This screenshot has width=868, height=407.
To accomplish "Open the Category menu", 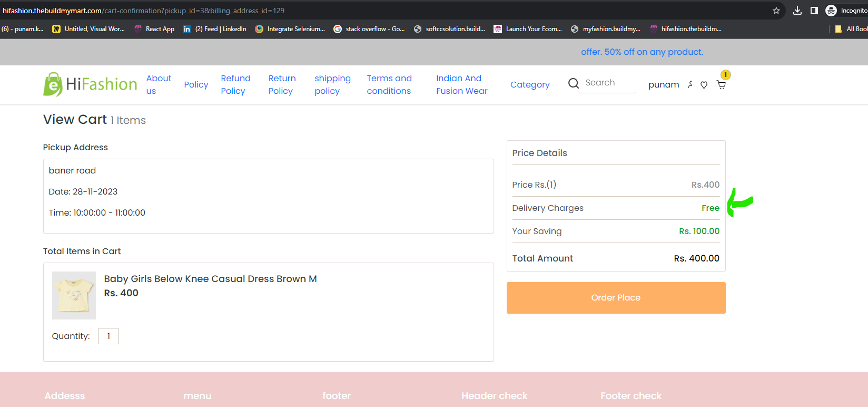I will [530, 84].
